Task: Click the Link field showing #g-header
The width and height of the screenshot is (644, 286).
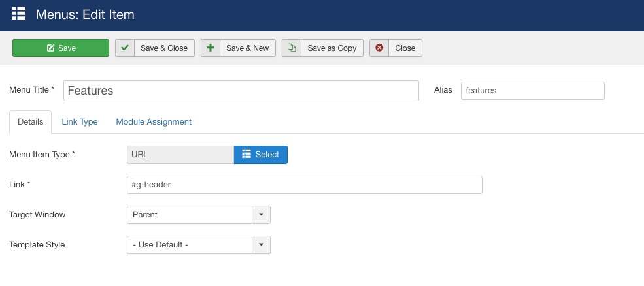Action: [x=304, y=185]
